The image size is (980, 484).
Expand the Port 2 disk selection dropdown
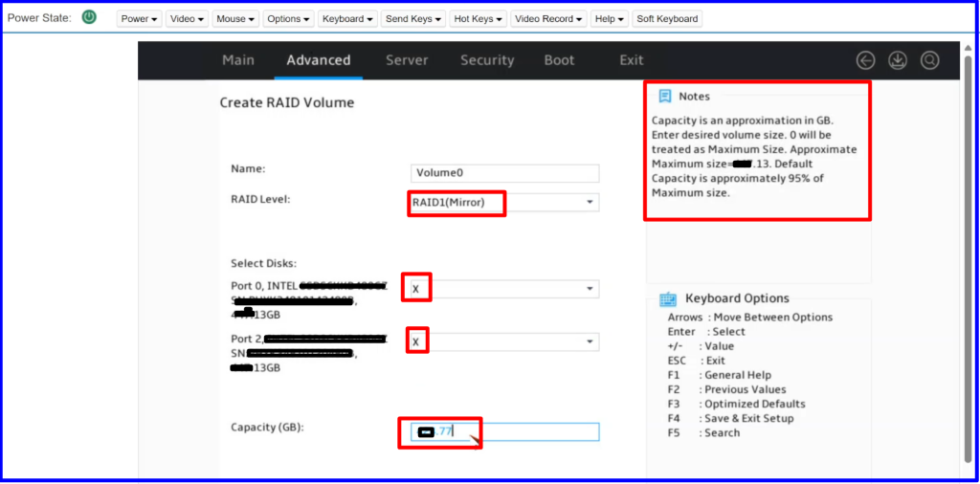tap(504, 342)
